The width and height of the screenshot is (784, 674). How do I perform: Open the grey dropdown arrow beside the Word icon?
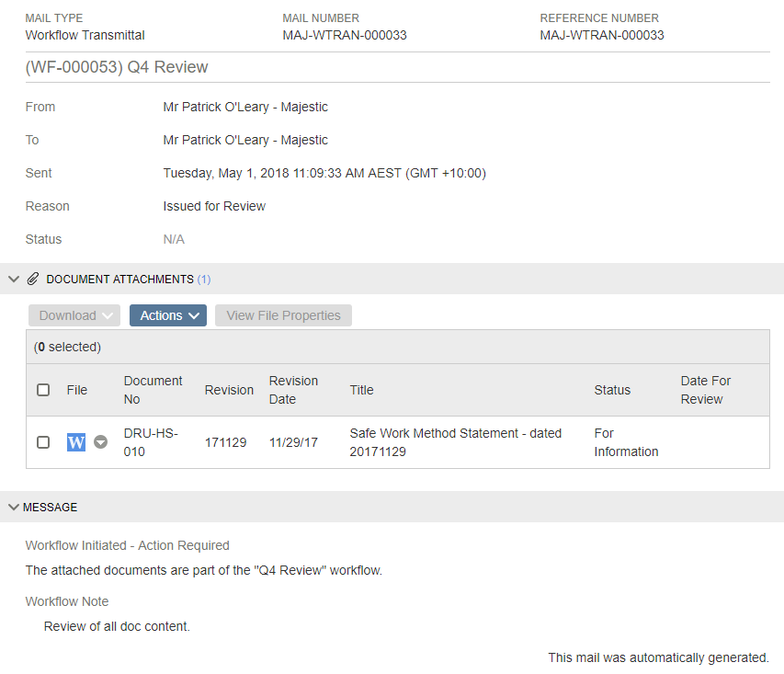tap(100, 442)
